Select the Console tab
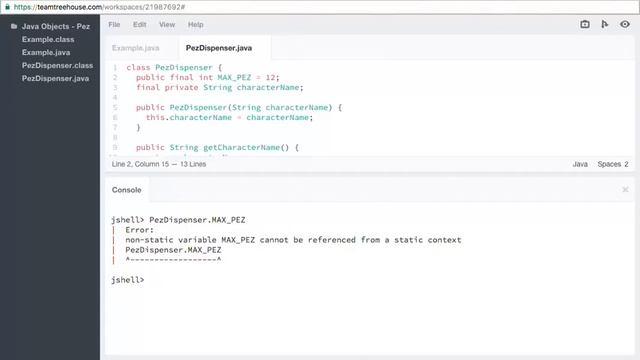The height and width of the screenshot is (360, 640). point(127,190)
